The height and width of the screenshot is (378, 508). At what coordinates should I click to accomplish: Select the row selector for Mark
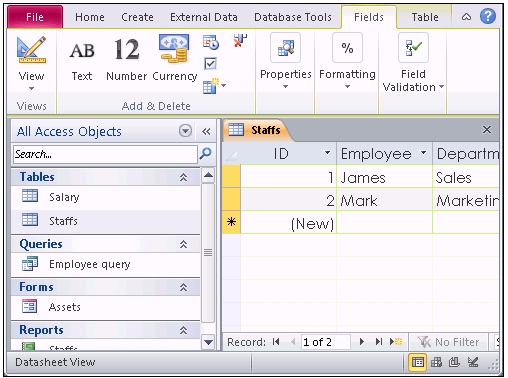(x=231, y=199)
